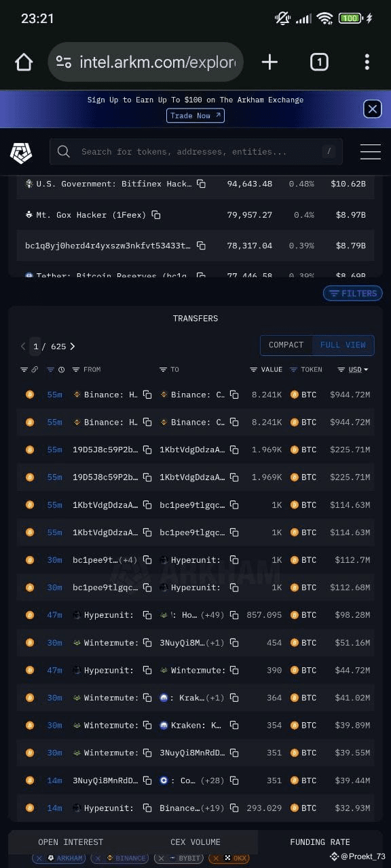Open a new browser tab with plus icon
The width and height of the screenshot is (391, 868).
click(x=269, y=62)
